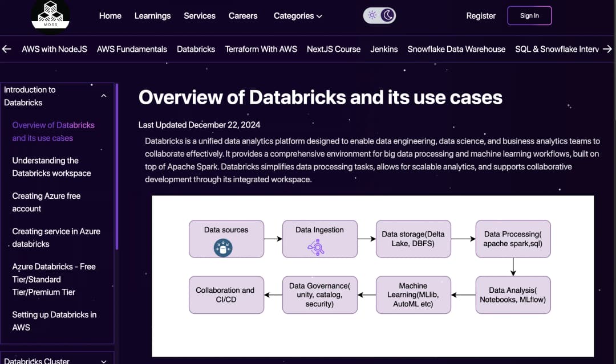Toggle the light/dark mode switch
The width and height of the screenshot is (616, 364).
point(380,15)
